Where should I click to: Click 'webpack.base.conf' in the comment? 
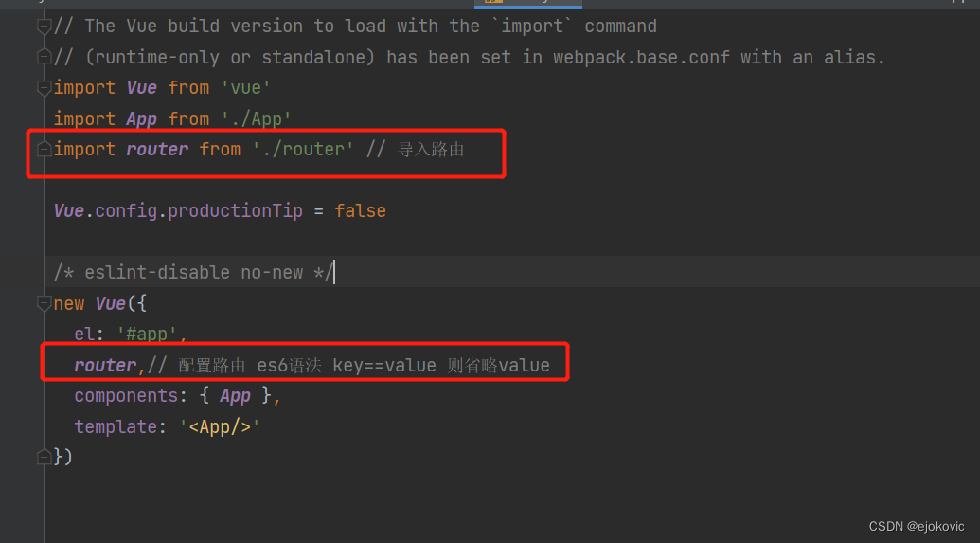tap(641, 57)
